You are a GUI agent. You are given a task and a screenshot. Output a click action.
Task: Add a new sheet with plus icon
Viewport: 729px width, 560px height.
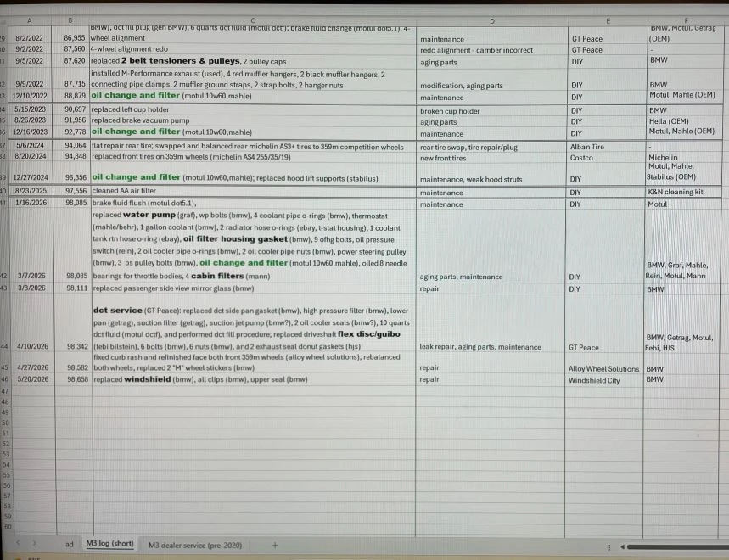(275, 545)
